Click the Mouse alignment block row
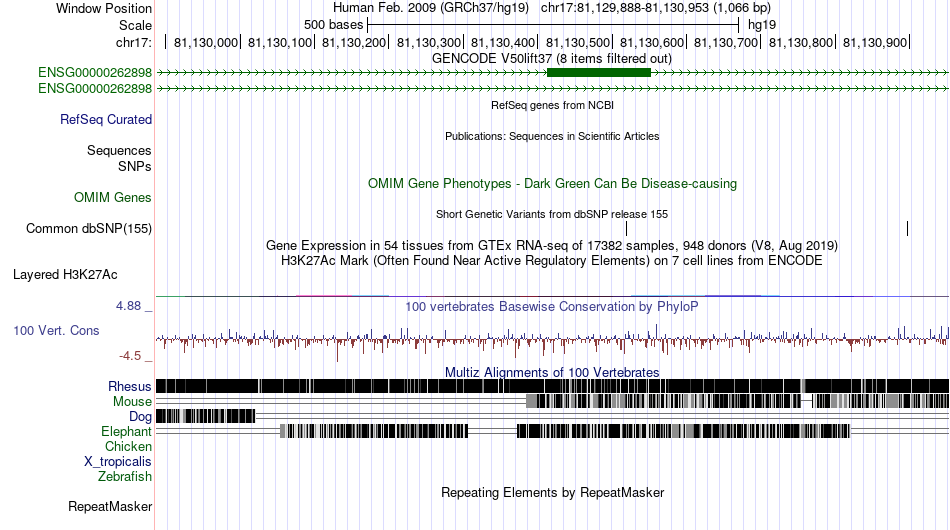The image size is (950, 530). (x=552, y=401)
